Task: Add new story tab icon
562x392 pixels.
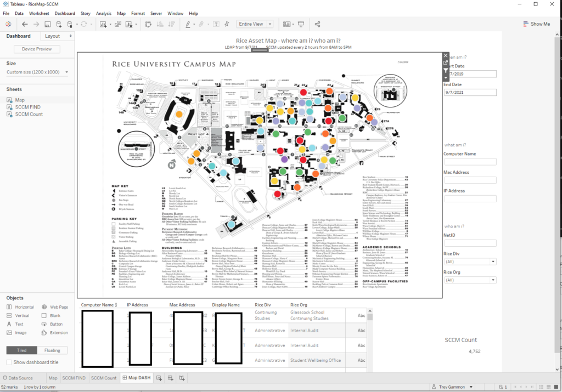Action: click(182, 378)
